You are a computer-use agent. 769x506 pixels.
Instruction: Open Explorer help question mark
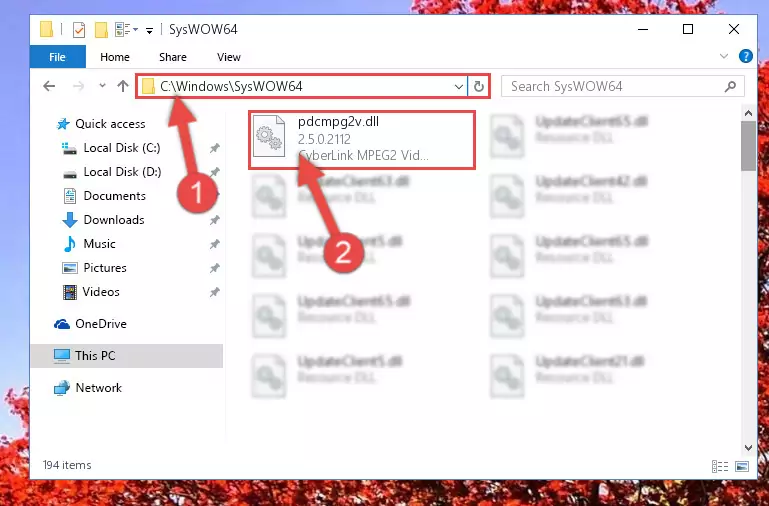click(x=745, y=56)
